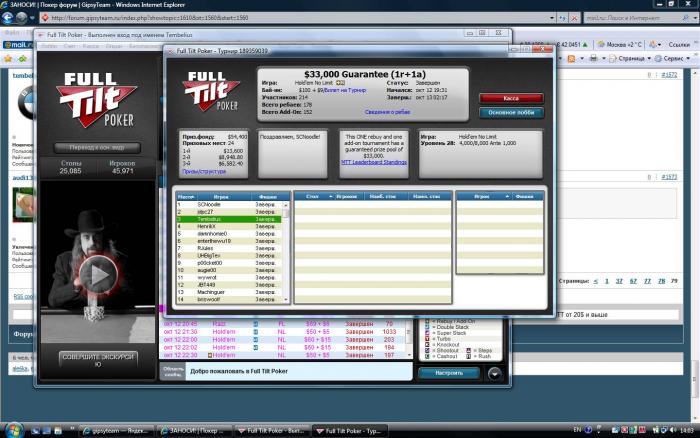Sort standings by the Игрок column header
Viewport: 700px width, 438px height.
click(x=221, y=196)
